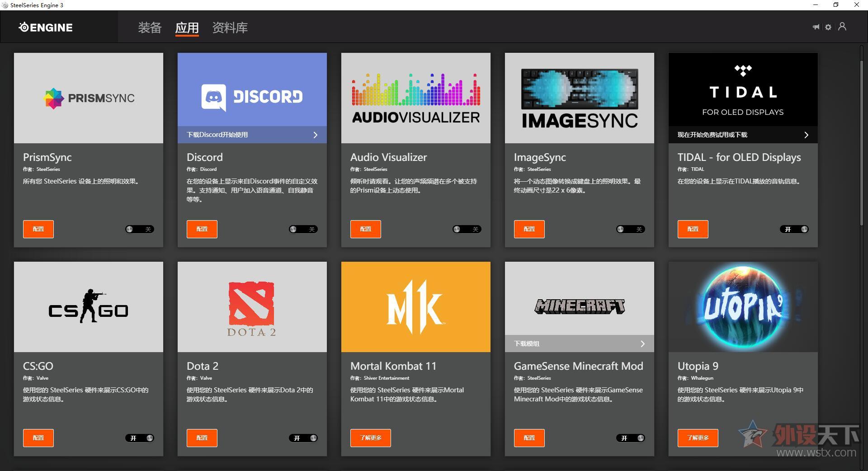This screenshot has width=868, height=471.
Task: Click ImageSync 配置 button
Action: pos(529,229)
